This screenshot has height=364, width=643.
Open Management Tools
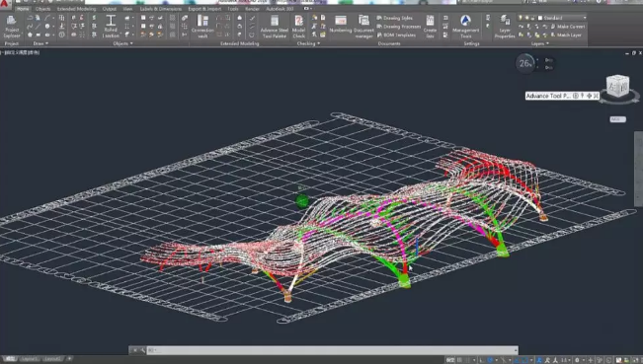(x=465, y=27)
